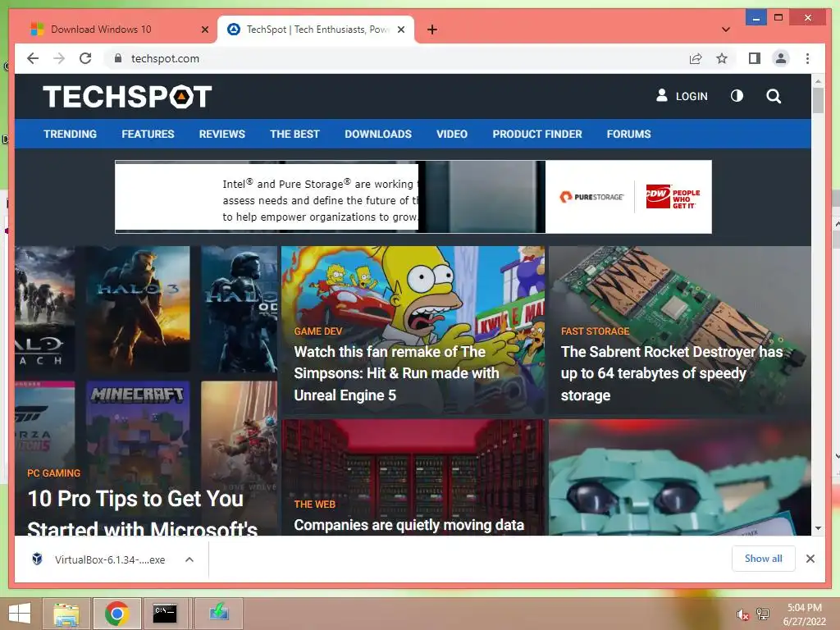Close the Download Windows 10 tab
This screenshot has width=840, height=630.
click(204, 30)
